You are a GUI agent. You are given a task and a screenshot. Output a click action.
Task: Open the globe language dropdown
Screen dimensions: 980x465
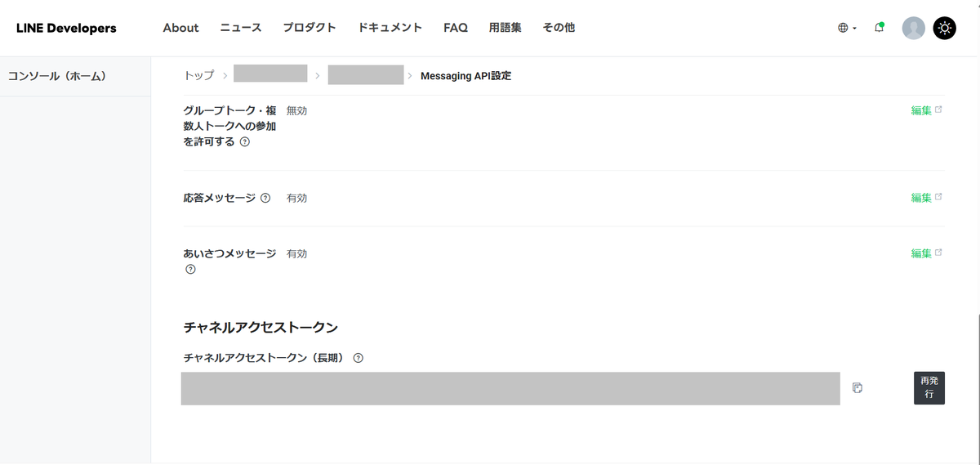coord(847,28)
